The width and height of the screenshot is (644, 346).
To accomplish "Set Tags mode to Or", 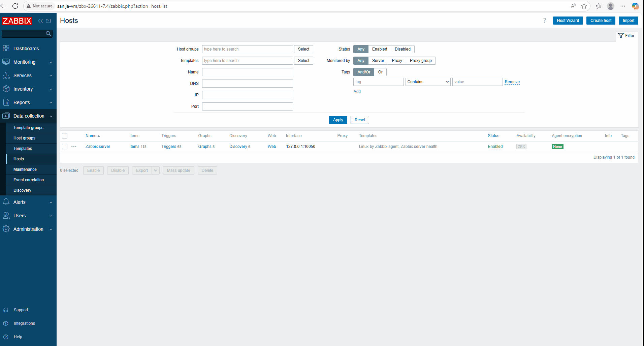I will [380, 72].
